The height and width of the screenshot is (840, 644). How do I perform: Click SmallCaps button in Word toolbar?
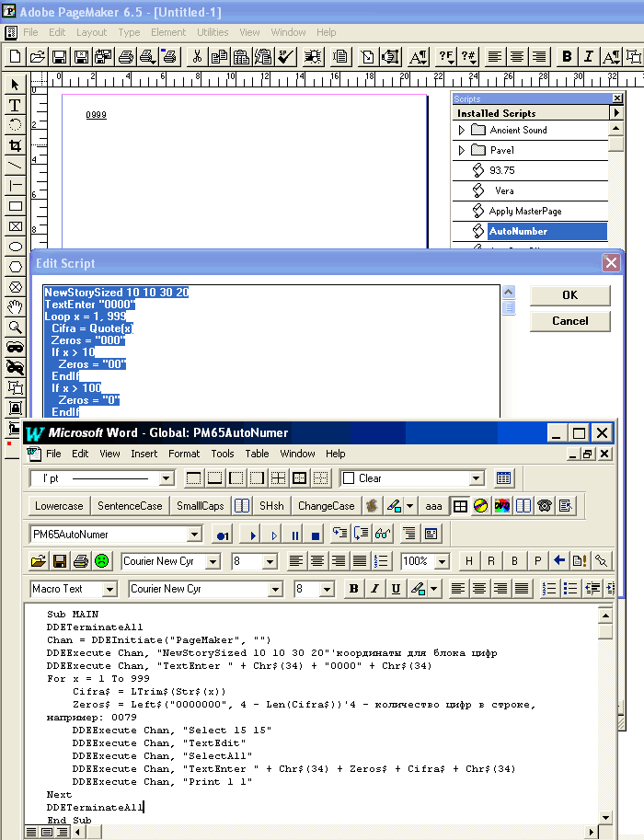click(x=201, y=506)
